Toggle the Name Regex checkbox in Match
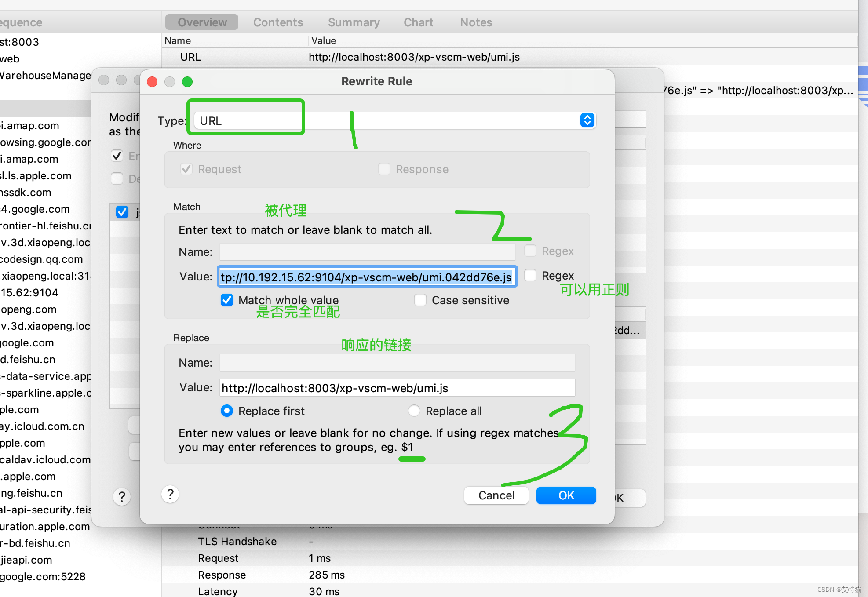The width and height of the screenshot is (868, 597). pyautogui.click(x=530, y=251)
